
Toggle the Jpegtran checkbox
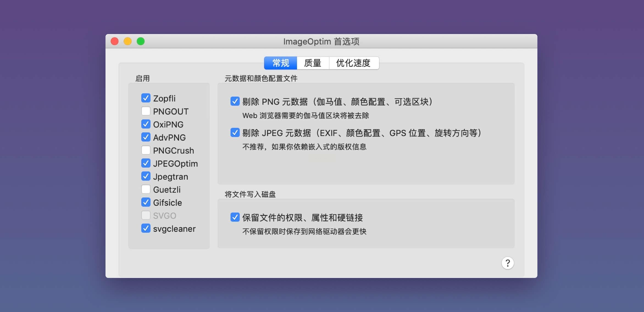(x=146, y=176)
